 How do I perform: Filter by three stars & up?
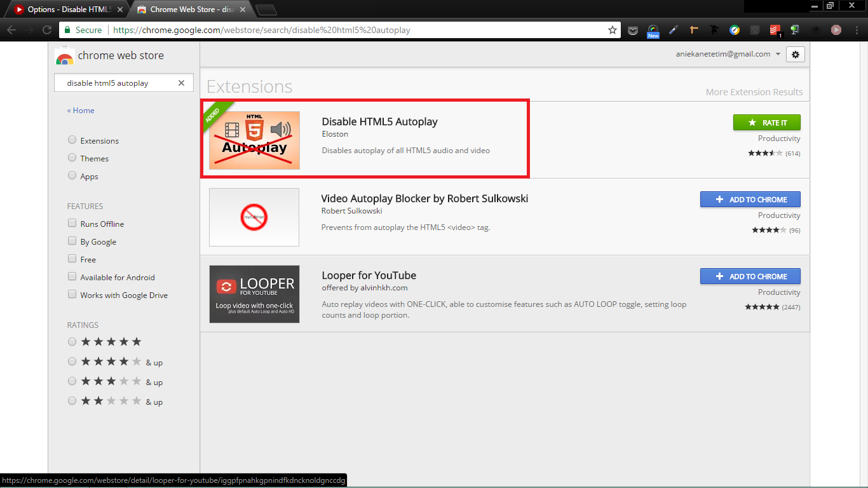[x=72, y=381]
